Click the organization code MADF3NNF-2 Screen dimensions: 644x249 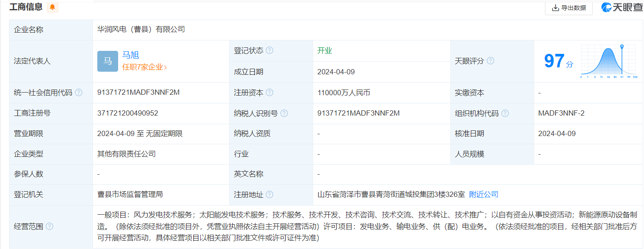coord(561,113)
